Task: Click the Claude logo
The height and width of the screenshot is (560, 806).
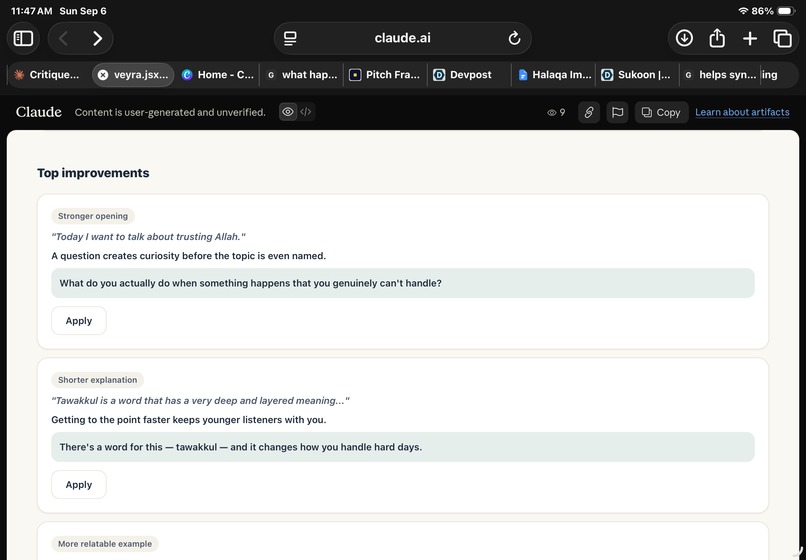Action: point(39,112)
